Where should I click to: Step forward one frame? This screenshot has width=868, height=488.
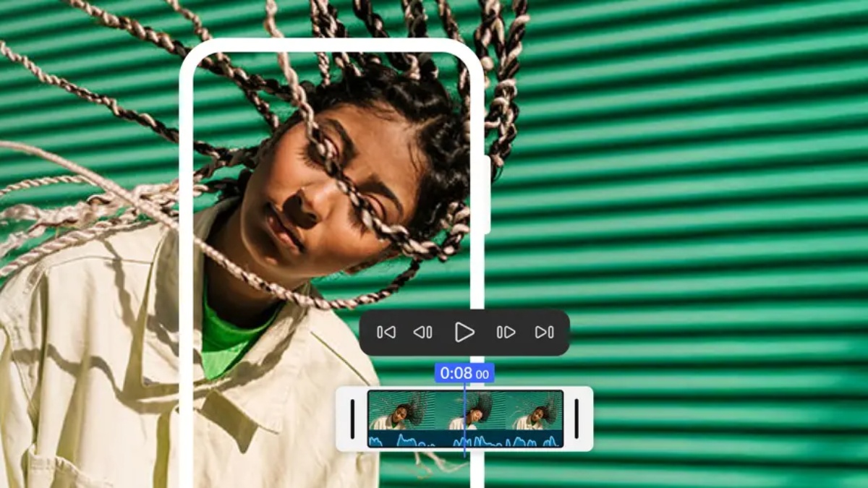506,333
